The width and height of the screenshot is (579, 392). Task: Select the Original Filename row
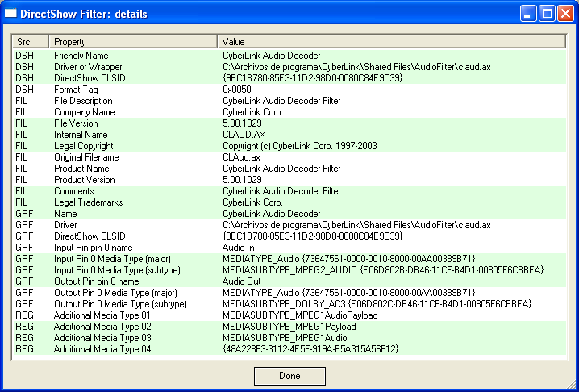click(289, 157)
